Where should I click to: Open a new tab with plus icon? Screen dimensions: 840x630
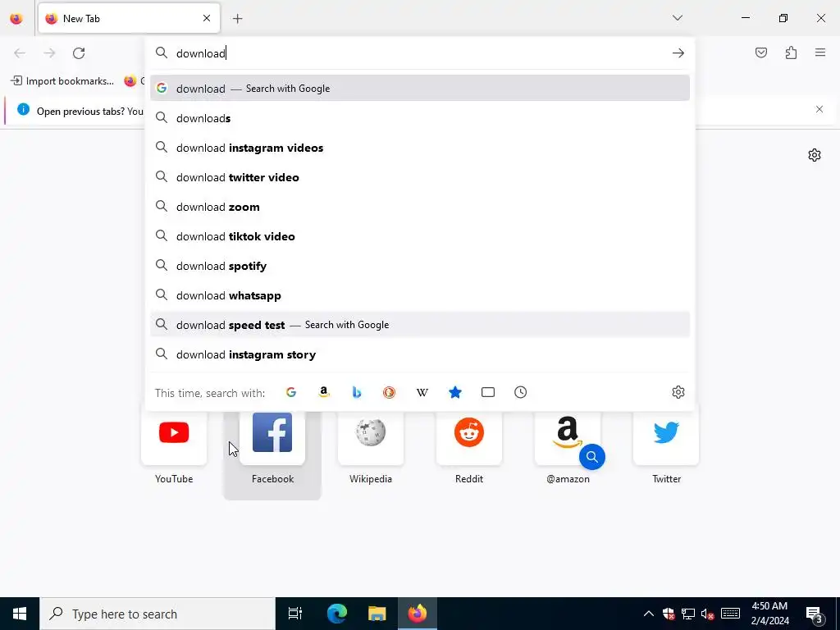237,19
